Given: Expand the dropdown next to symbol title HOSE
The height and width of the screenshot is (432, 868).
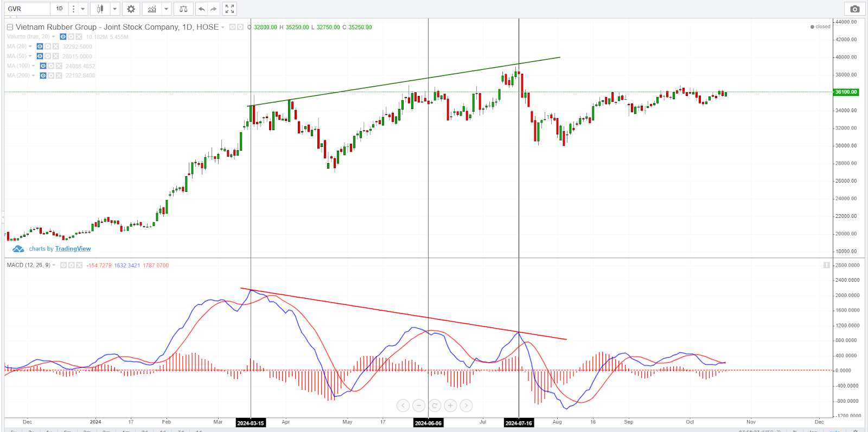Looking at the screenshot, I should (x=222, y=27).
